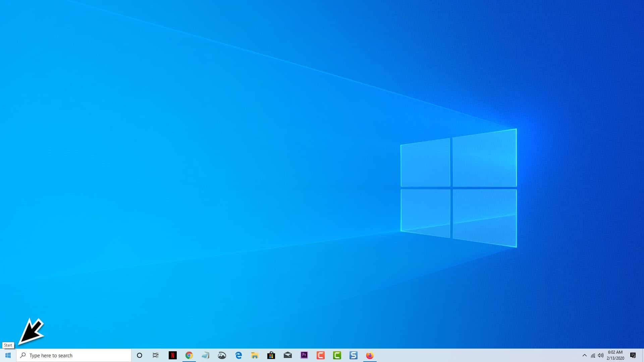Toggle the speaker/volume icon
The height and width of the screenshot is (362, 644).
point(600,355)
